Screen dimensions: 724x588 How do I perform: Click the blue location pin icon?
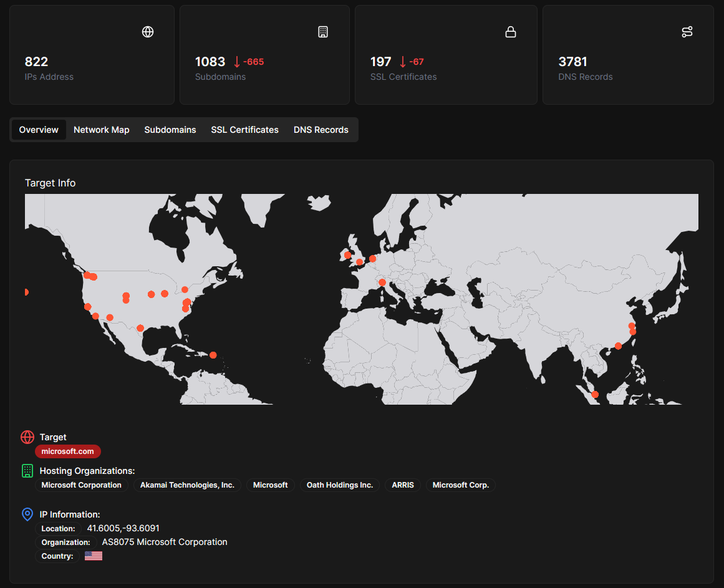(x=27, y=514)
